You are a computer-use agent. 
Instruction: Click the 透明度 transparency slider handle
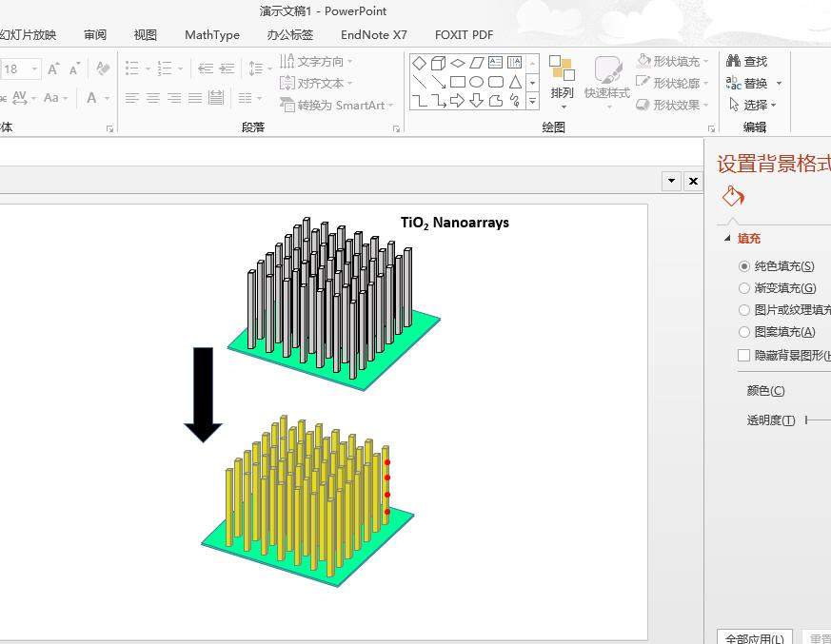(807, 420)
